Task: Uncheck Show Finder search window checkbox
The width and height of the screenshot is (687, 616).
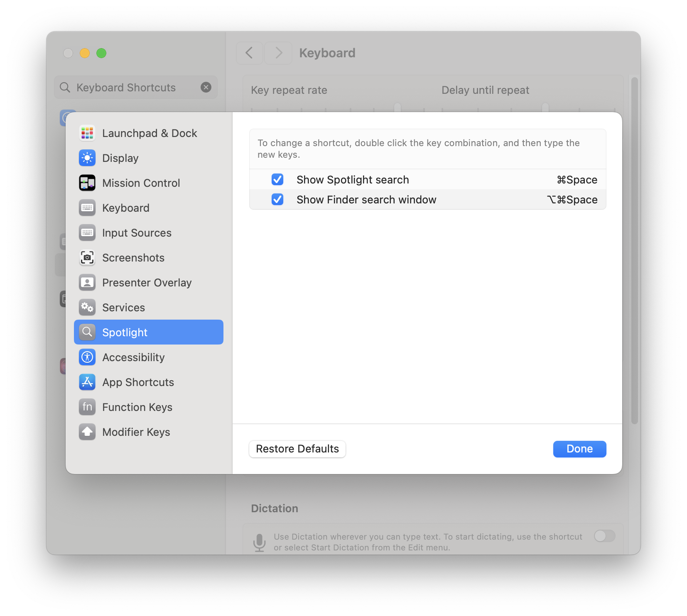Action: click(277, 200)
